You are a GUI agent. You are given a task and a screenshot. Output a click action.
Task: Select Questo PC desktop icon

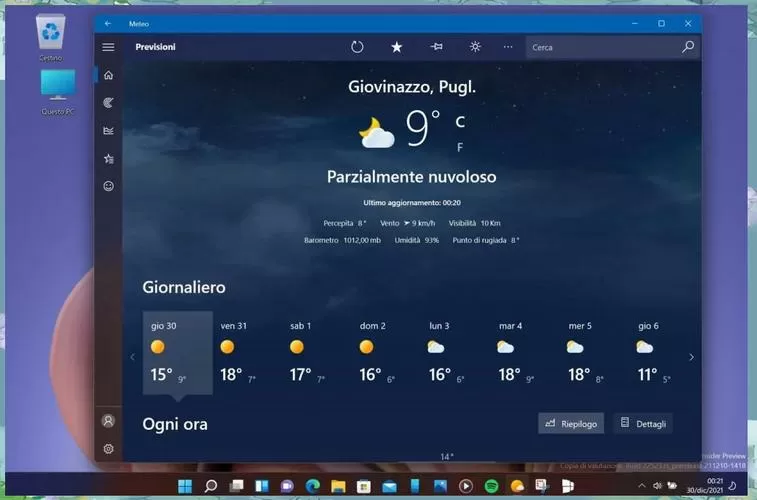coord(57,92)
